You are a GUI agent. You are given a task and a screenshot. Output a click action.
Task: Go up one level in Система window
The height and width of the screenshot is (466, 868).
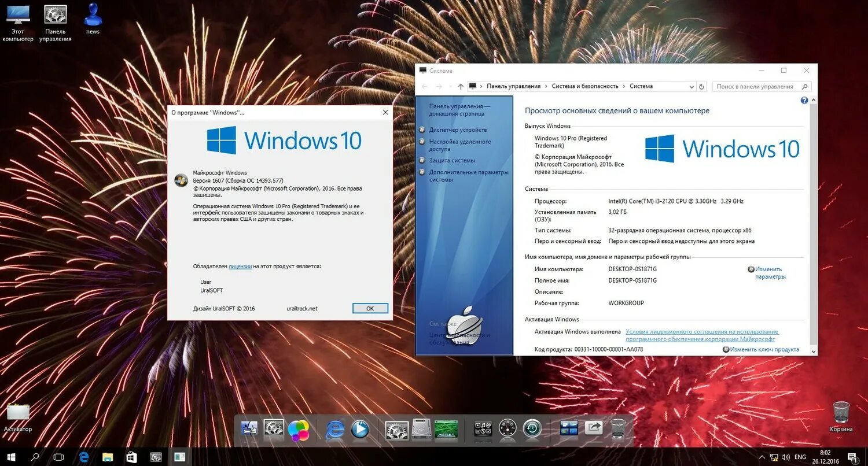[x=461, y=87]
